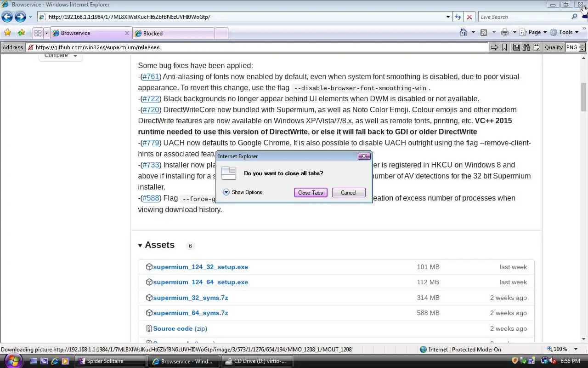Open issue link #733
The image size is (588, 368).
coord(151,165)
